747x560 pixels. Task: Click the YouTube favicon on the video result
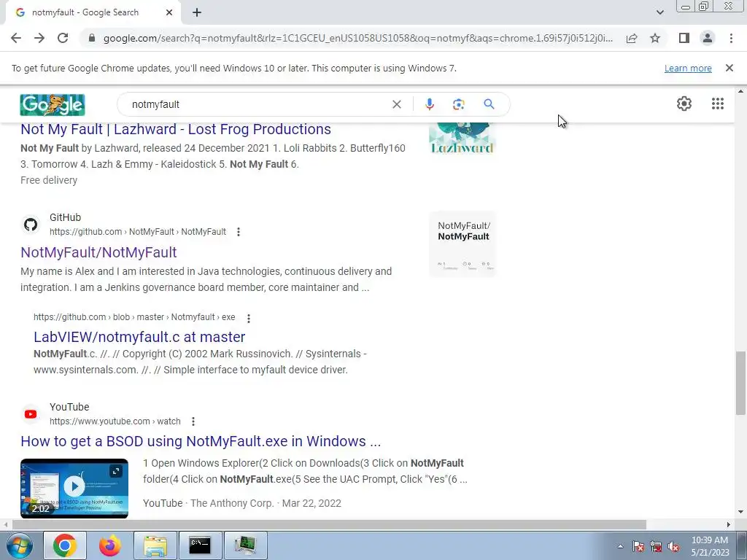(31, 414)
